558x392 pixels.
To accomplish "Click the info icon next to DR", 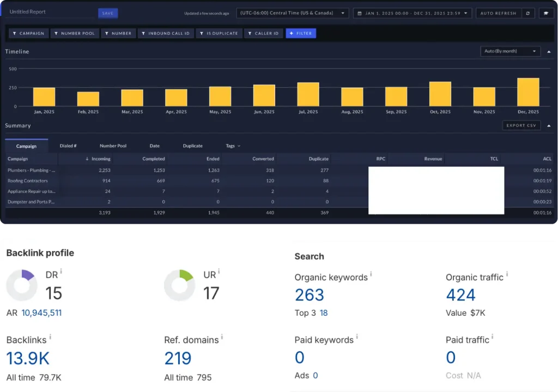I will [61, 271].
